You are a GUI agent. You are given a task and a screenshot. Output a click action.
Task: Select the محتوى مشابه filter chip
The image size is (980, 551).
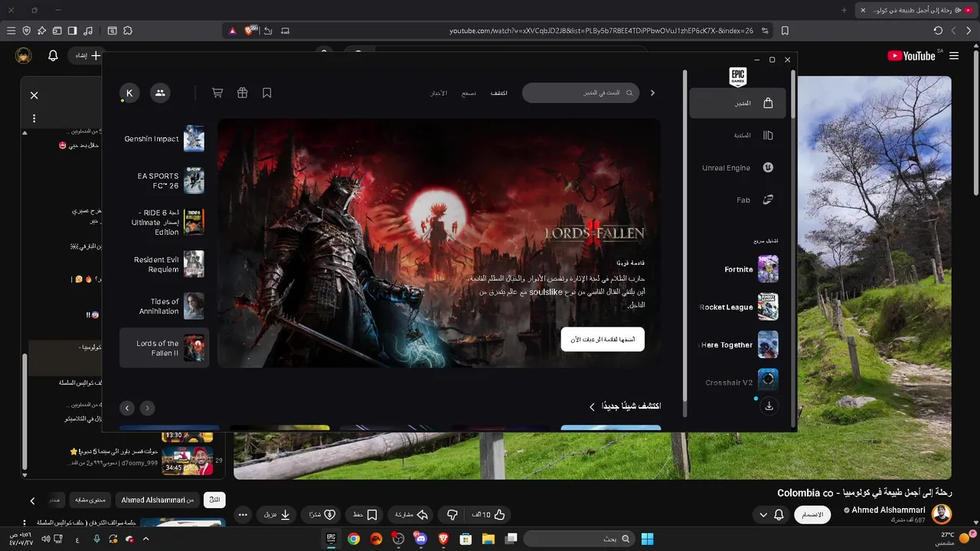91,500
